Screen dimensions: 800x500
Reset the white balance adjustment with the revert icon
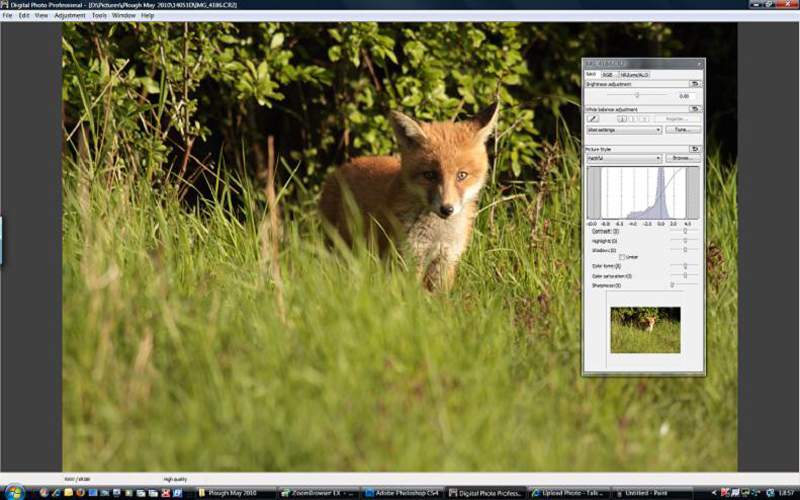[695, 108]
